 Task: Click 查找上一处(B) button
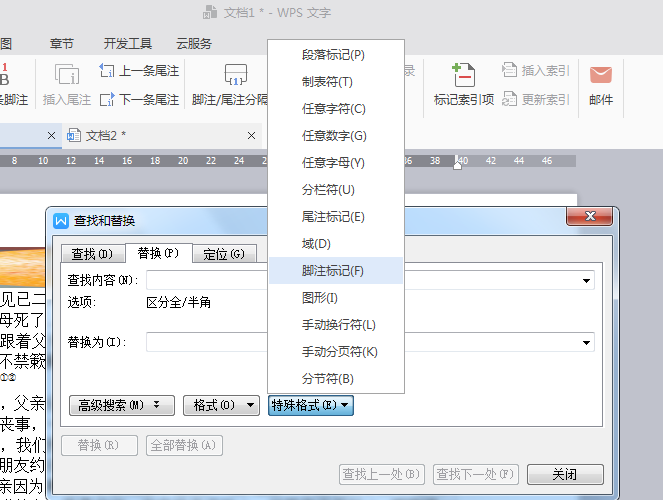point(382,475)
